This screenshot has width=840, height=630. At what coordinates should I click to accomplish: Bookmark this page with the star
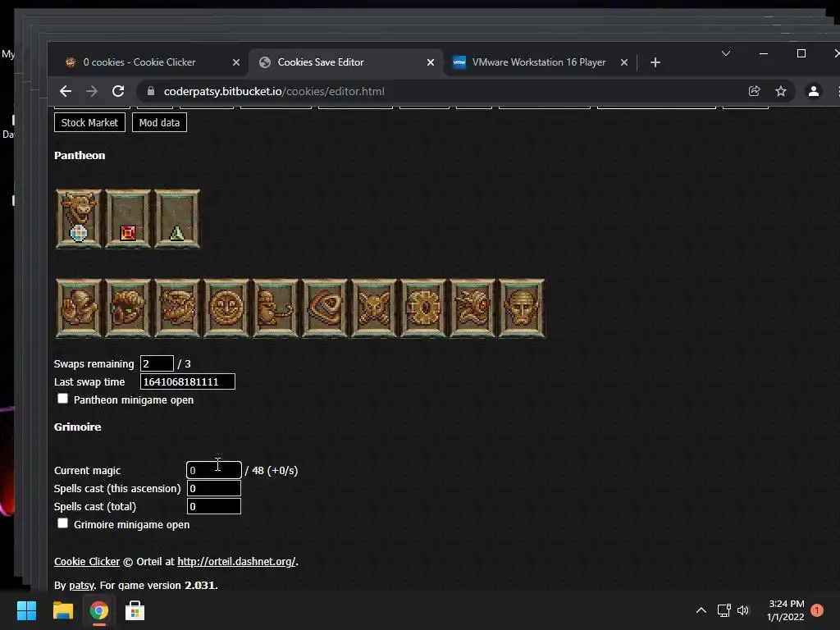pos(781,91)
